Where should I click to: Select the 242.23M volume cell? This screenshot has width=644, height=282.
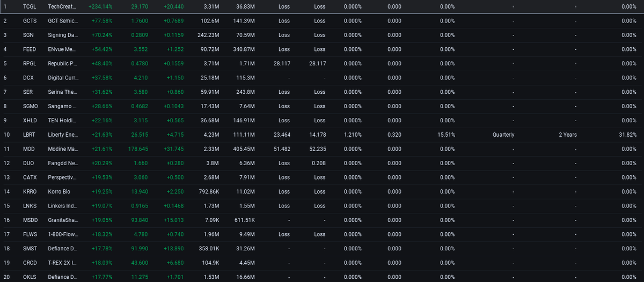(208, 35)
